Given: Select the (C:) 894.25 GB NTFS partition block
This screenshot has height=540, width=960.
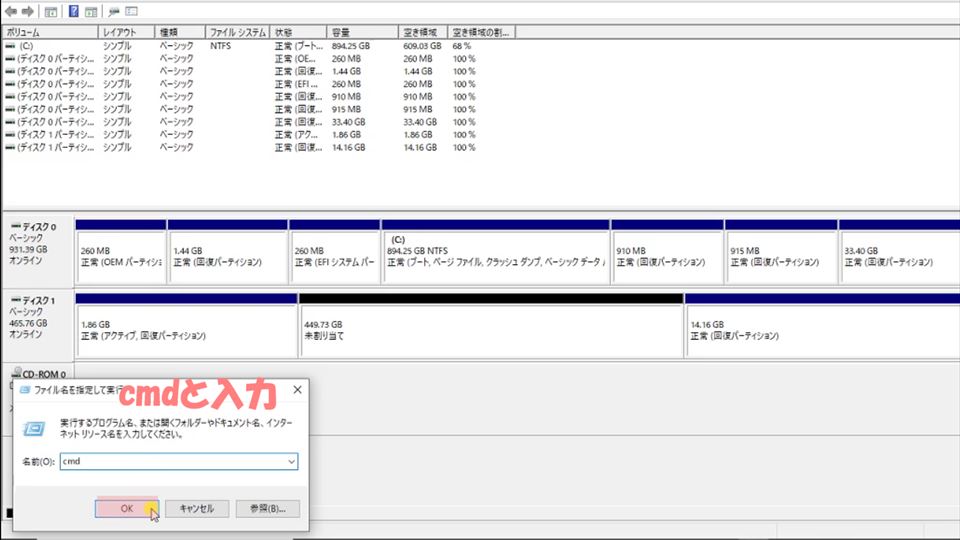Looking at the screenshot, I should (x=496, y=257).
